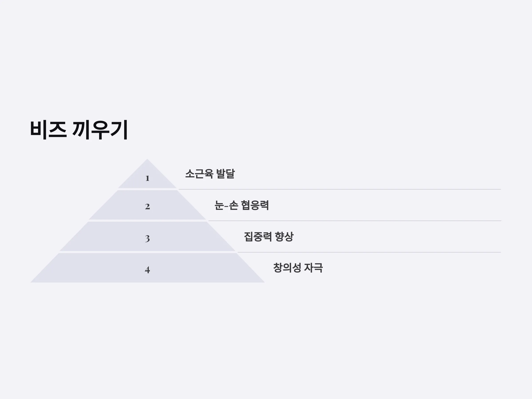Click the number 4 in the pyramid

point(147,270)
